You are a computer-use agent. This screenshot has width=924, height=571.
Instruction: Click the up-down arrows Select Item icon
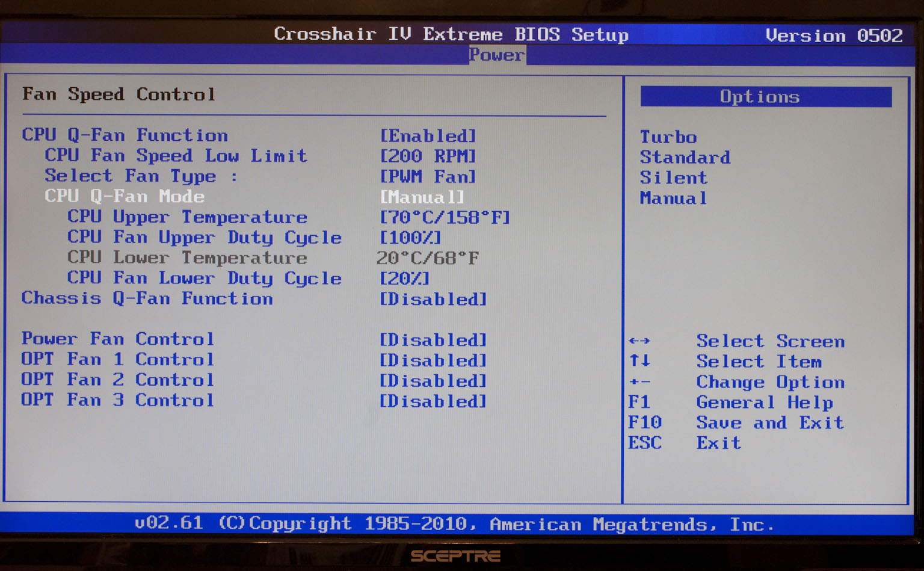coord(639,361)
